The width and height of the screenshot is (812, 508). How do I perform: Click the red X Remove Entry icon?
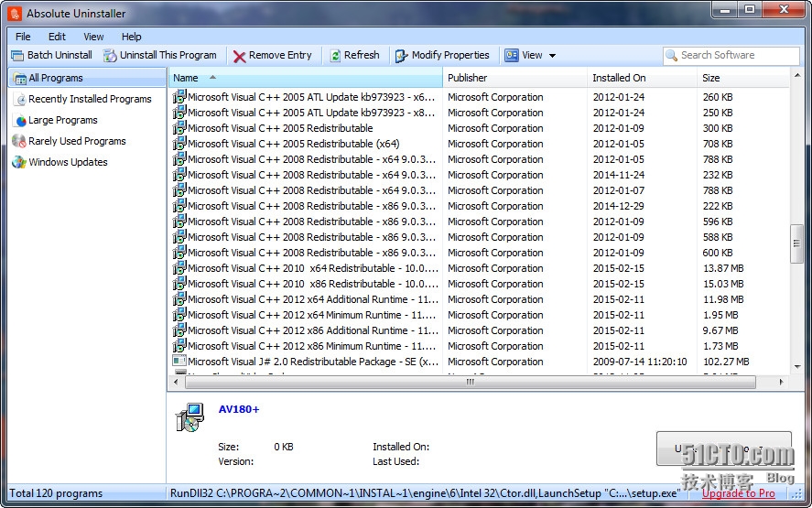click(239, 56)
